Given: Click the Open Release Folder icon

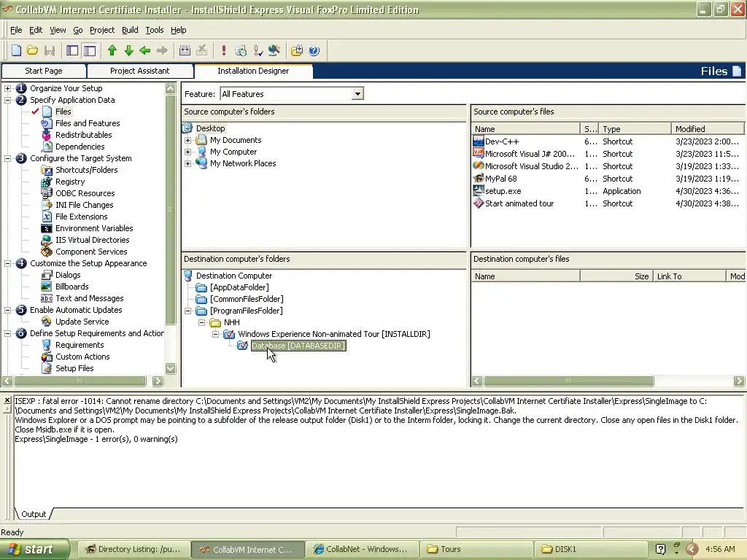Looking at the screenshot, I should click(x=297, y=50).
